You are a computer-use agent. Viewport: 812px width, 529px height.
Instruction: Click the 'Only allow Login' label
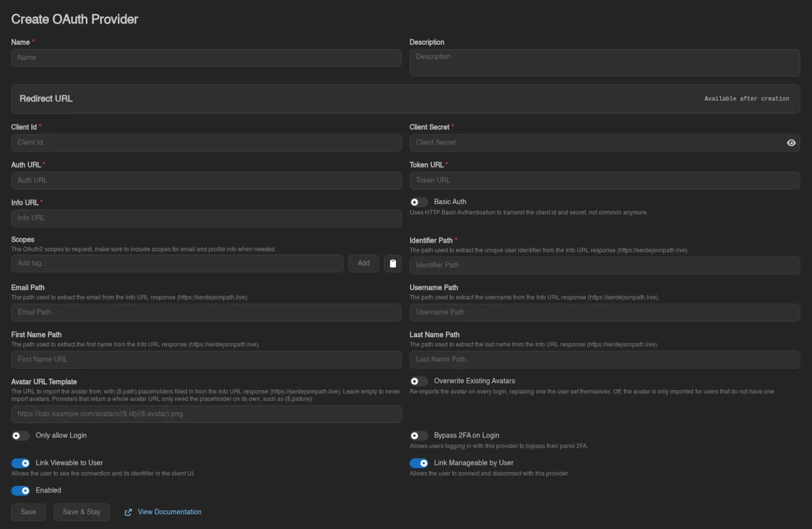pos(61,436)
